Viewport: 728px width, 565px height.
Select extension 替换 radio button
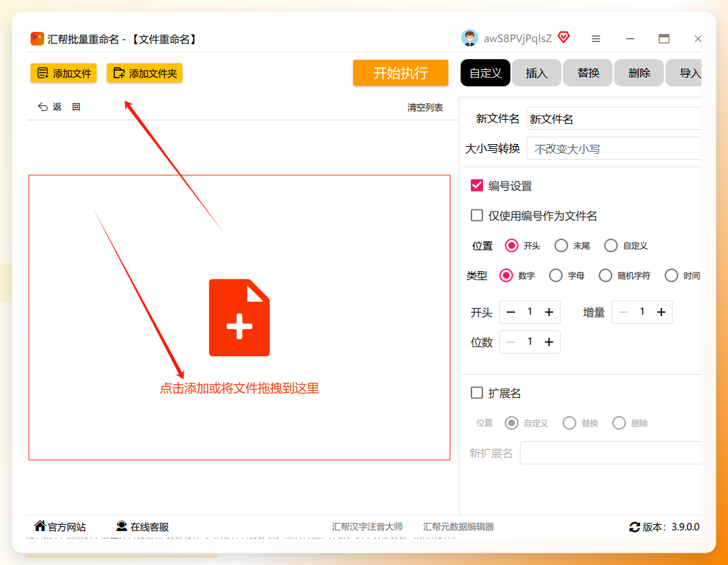click(569, 423)
